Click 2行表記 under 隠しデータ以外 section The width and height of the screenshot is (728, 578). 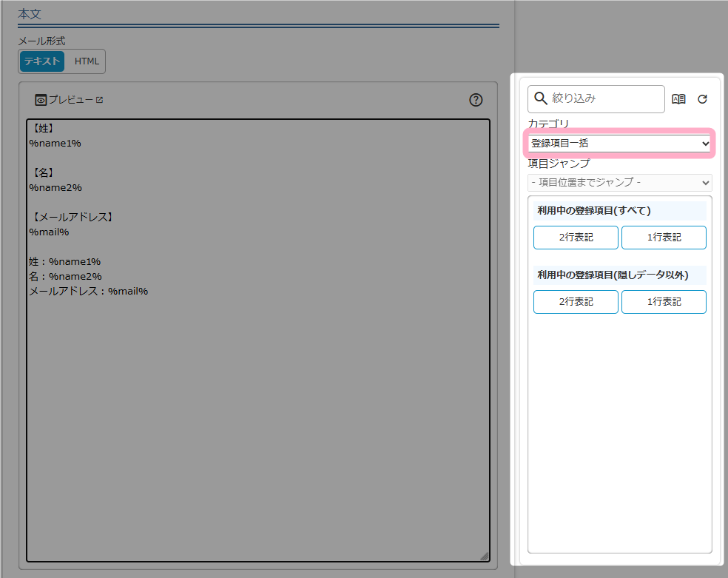pos(576,302)
